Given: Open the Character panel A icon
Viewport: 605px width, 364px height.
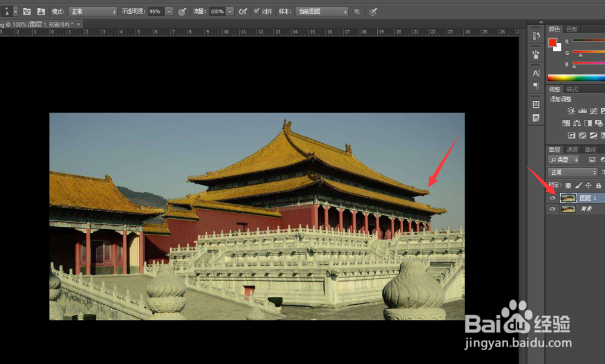Looking at the screenshot, I should pyautogui.click(x=536, y=73).
